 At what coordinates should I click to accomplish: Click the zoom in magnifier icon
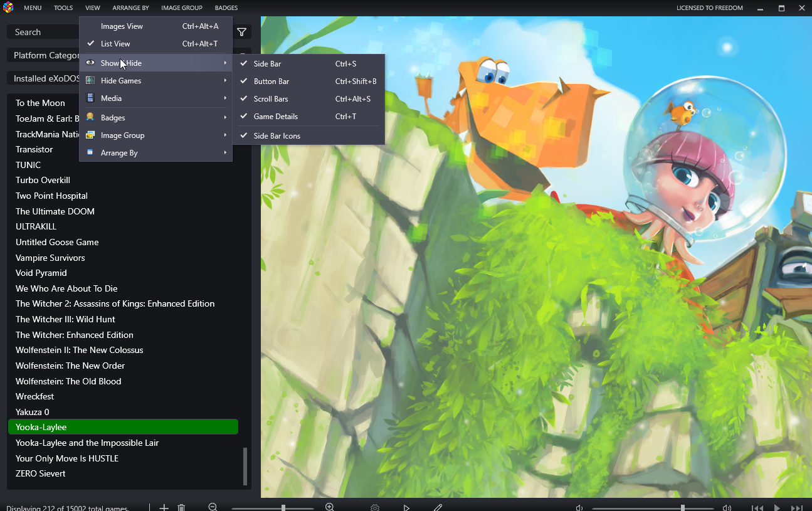tap(330, 507)
